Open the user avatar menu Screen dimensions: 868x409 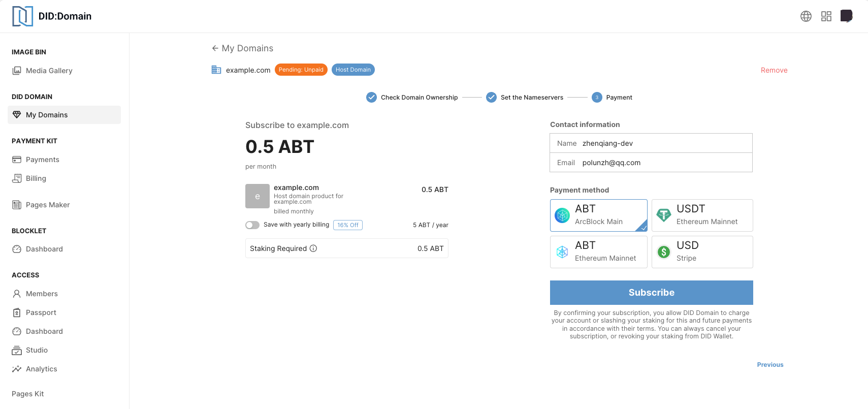pyautogui.click(x=846, y=16)
